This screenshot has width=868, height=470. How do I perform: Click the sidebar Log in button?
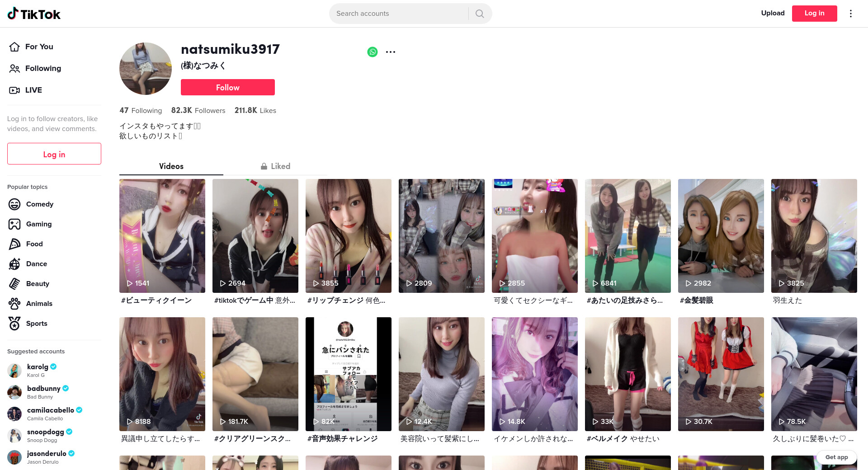click(x=54, y=154)
